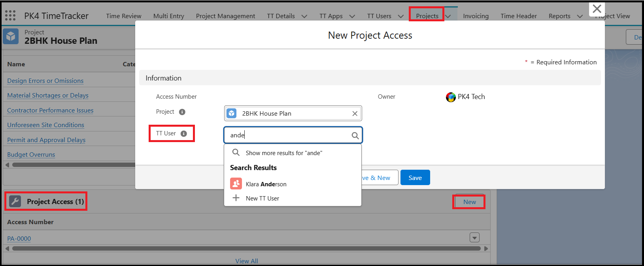Click the cube icon inside the Project lookup field
The height and width of the screenshot is (266, 644).
pyautogui.click(x=232, y=113)
